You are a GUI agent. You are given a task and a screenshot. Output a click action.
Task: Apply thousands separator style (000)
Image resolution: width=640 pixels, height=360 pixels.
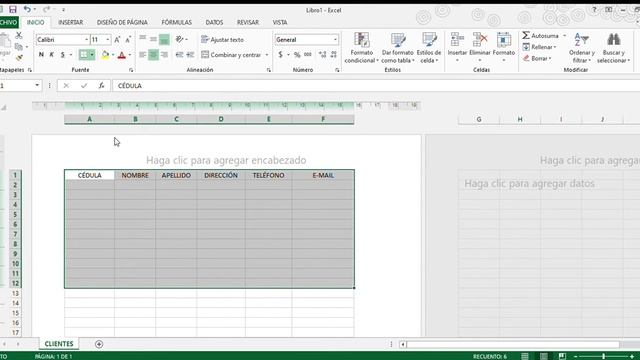click(308, 55)
